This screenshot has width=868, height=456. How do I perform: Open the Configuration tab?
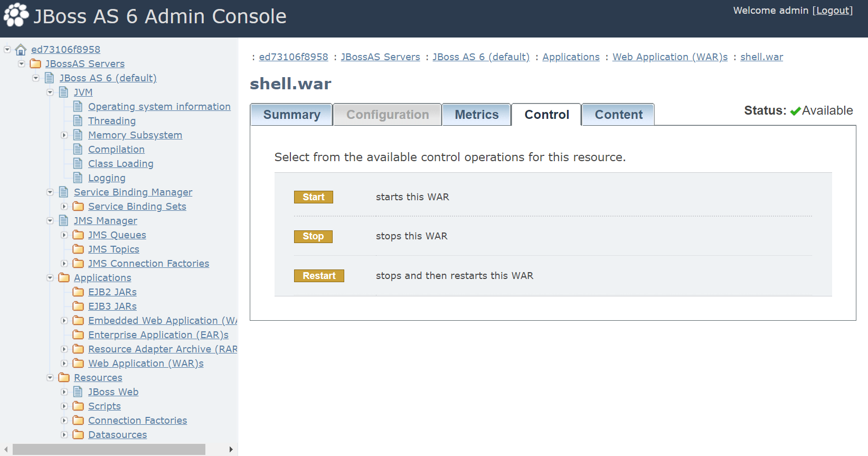pos(388,115)
